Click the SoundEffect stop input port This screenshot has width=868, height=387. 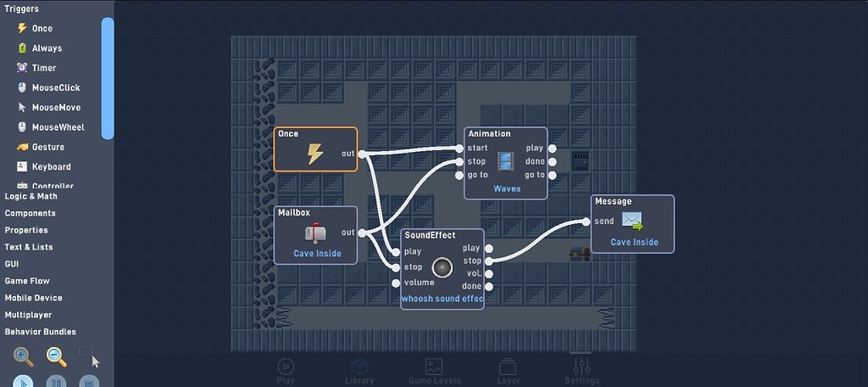click(x=395, y=268)
